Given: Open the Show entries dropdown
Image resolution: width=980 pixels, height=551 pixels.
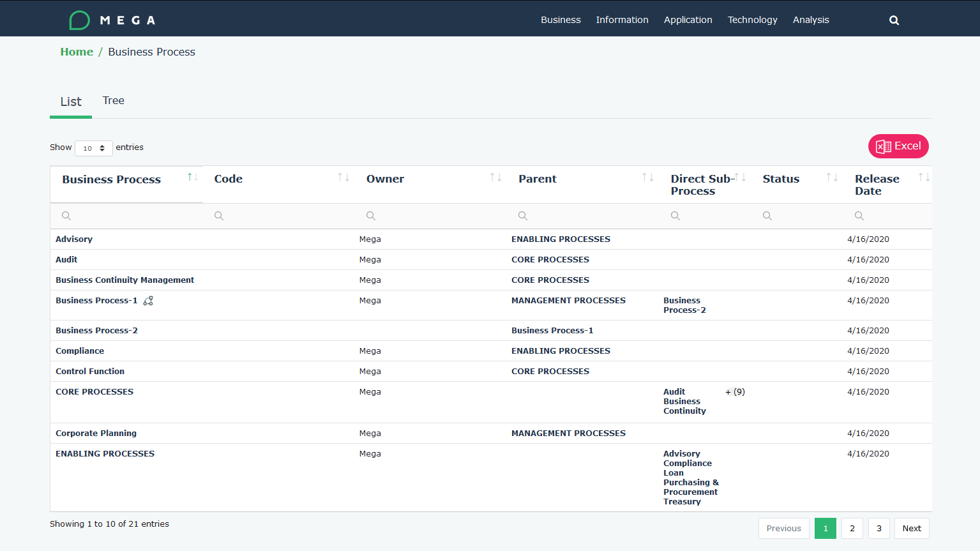Looking at the screenshot, I should (94, 148).
